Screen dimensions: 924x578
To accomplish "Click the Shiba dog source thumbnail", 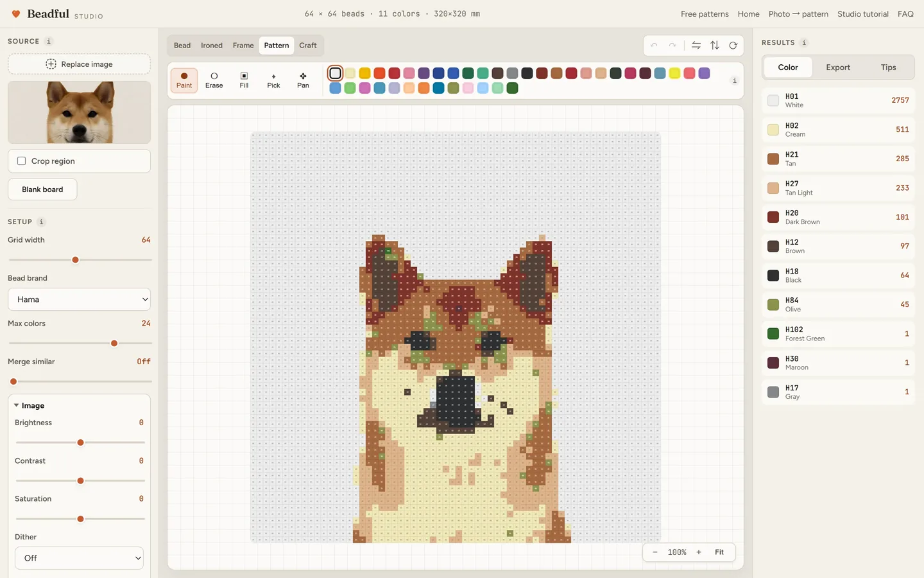I will point(80,112).
